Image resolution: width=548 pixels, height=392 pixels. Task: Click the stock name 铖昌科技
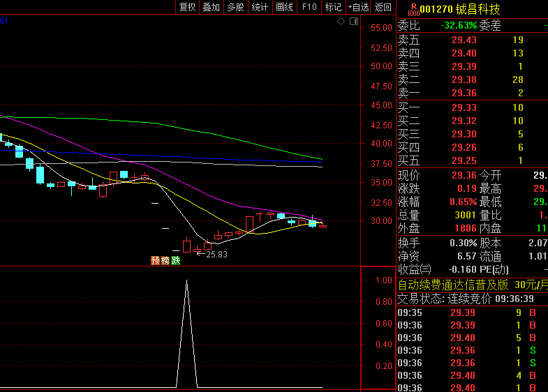[x=479, y=9]
